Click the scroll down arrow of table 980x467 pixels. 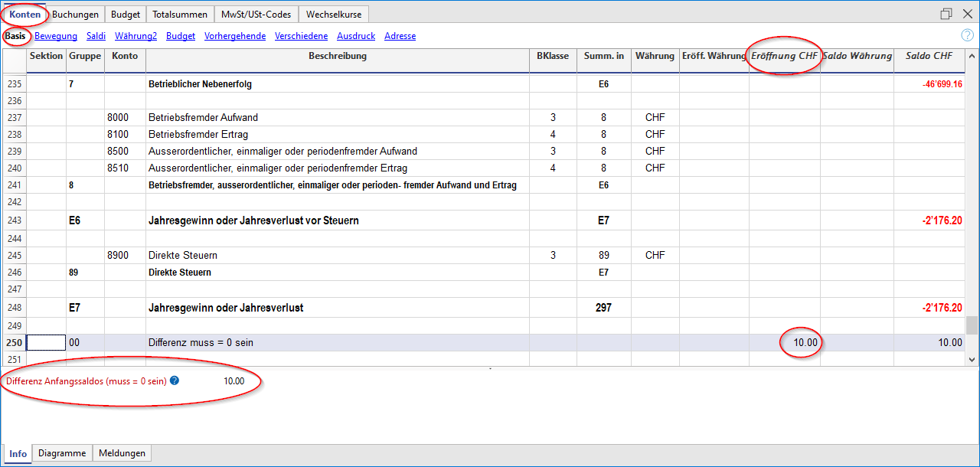(972, 358)
